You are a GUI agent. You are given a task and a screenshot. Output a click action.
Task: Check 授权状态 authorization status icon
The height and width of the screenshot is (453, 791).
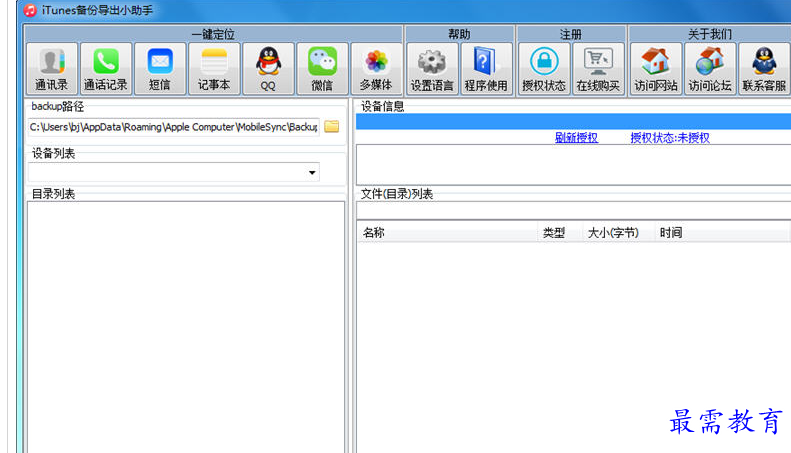544,69
